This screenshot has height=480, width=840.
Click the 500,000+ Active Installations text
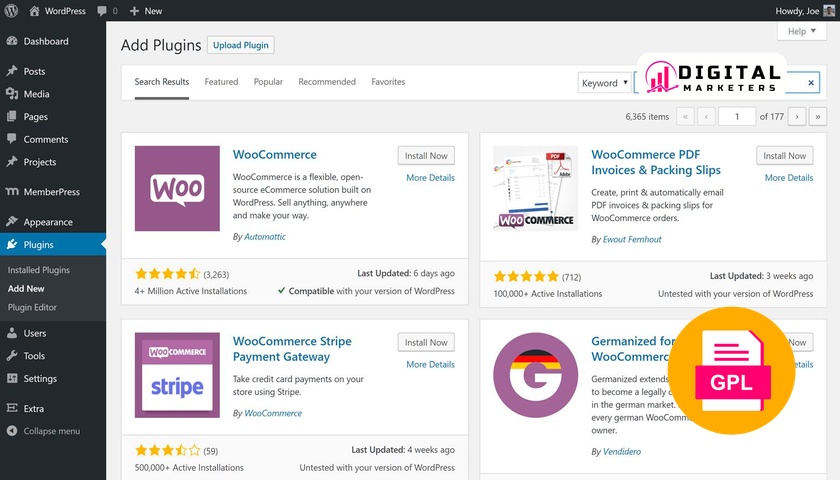[189, 467]
